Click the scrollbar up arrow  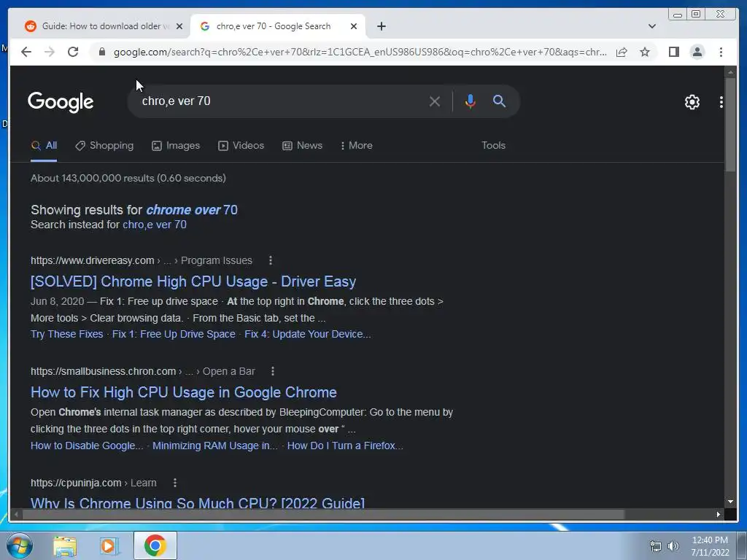pyautogui.click(x=730, y=72)
